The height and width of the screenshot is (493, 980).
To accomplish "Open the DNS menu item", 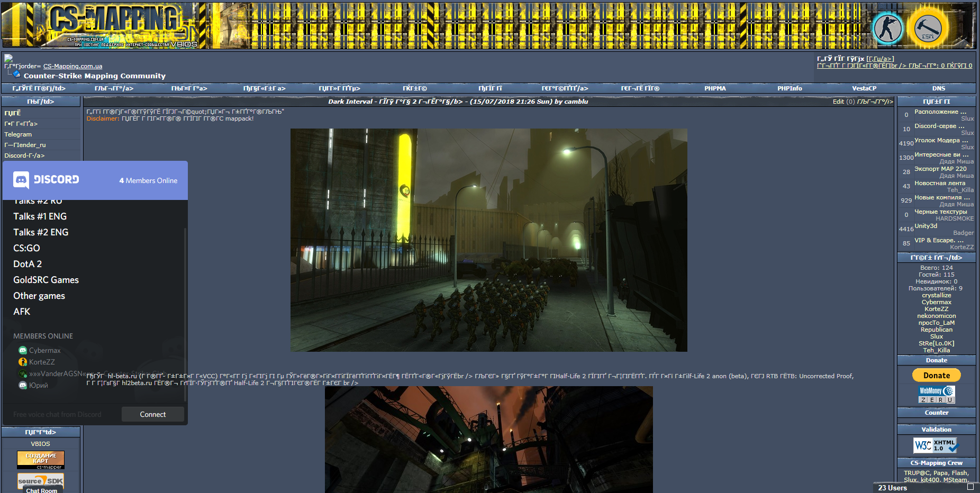I will (x=939, y=88).
